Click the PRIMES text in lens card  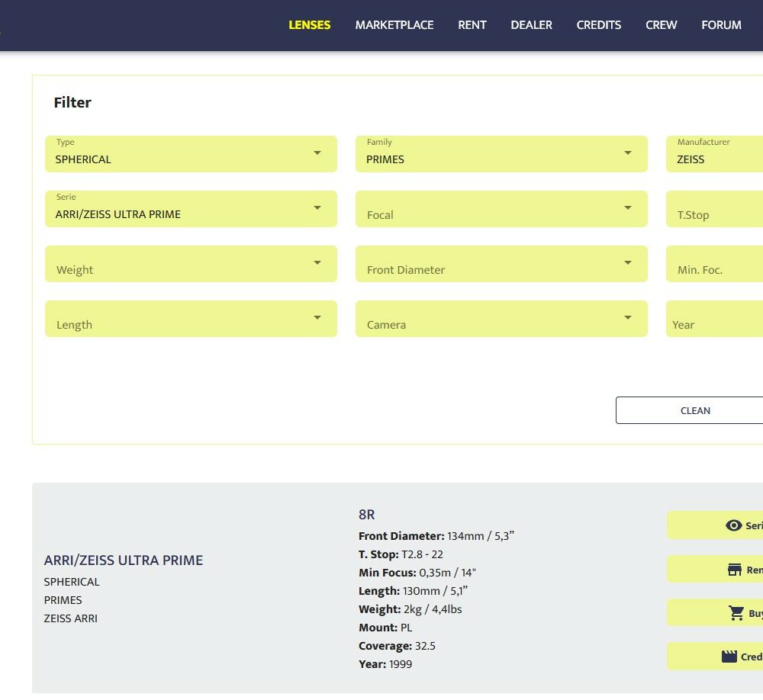(63, 600)
